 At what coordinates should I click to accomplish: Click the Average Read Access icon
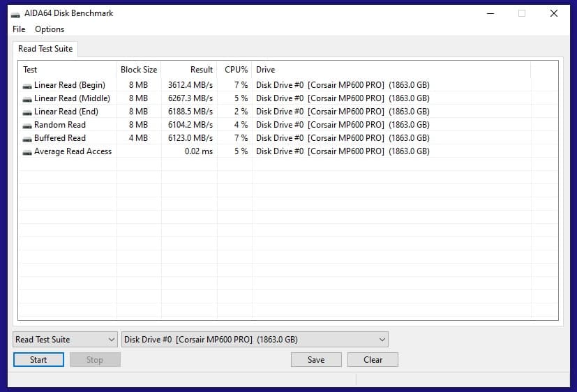click(x=27, y=151)
